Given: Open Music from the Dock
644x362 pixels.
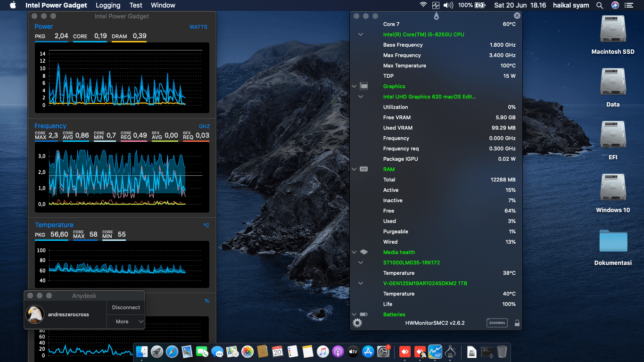Looking at the screenshot, I should [322, 351].
